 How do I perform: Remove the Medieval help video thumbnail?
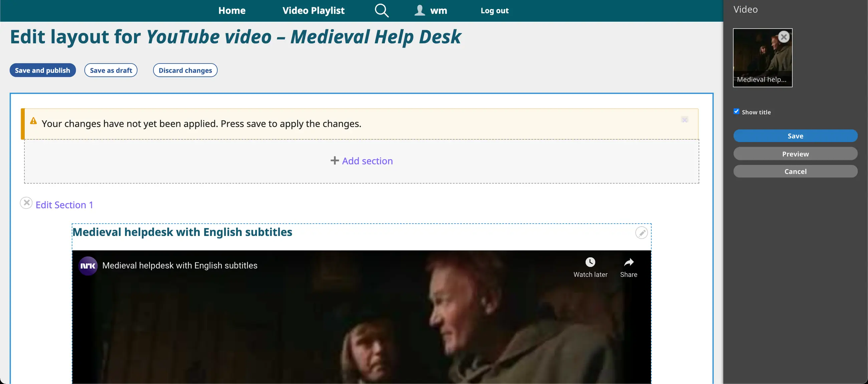(784, 37)
